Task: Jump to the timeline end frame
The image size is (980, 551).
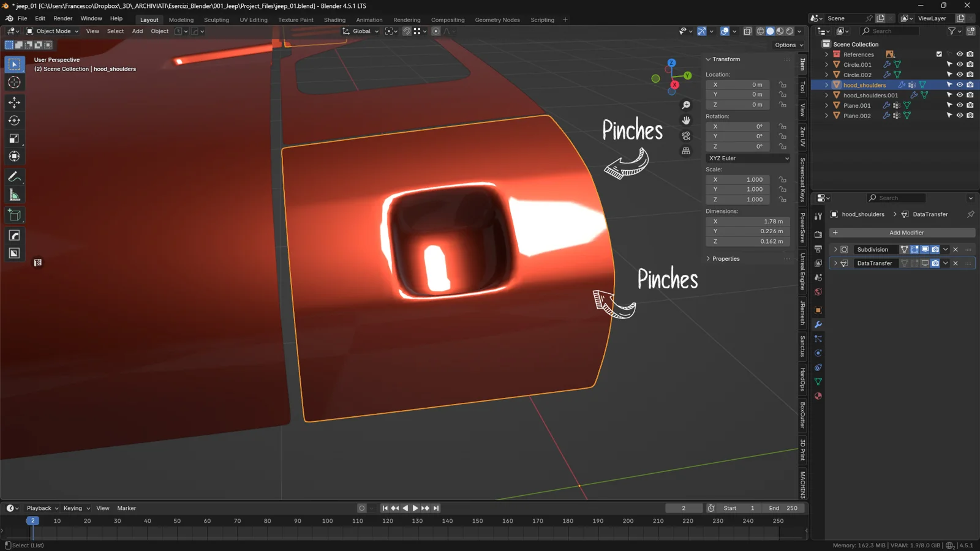Action: pyautogui.click(x=436, y=508)
